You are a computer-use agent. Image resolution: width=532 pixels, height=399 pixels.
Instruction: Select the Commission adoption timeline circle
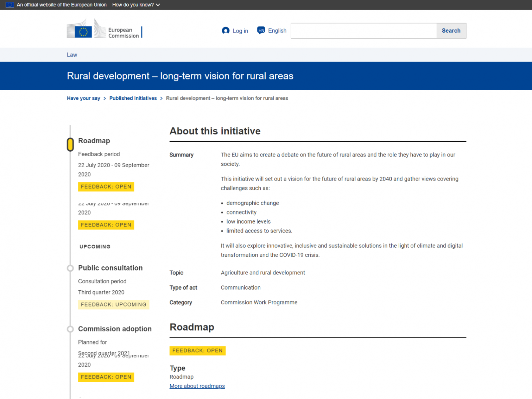pyautogui.click(x=70, y=329)
